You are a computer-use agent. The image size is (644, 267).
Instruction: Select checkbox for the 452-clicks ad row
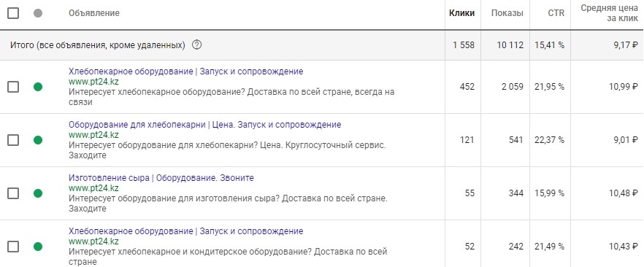13,87
